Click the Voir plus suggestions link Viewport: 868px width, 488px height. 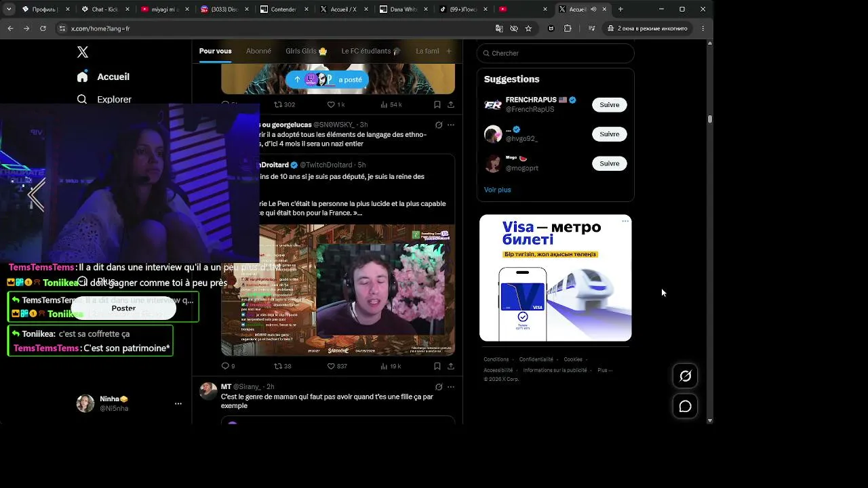(497, 190)
